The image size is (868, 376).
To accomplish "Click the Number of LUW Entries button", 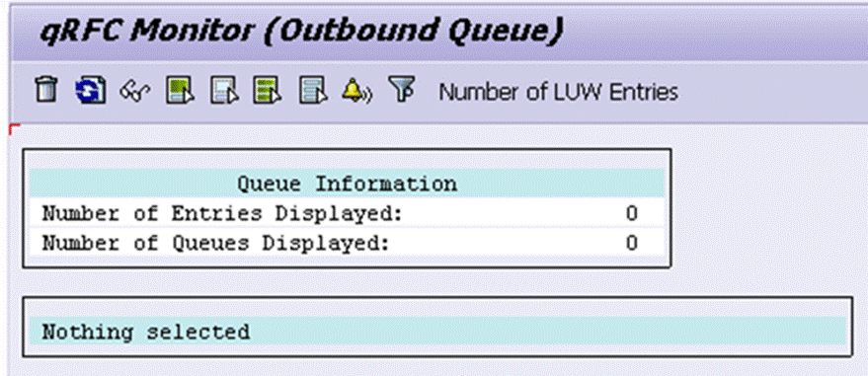I will pyautogui.click(x=558, y=92).
